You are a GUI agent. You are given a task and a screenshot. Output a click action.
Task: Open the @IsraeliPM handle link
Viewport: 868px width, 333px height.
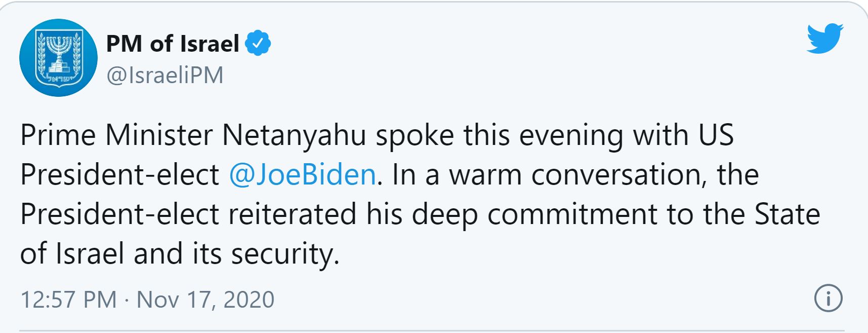(164, 76)
